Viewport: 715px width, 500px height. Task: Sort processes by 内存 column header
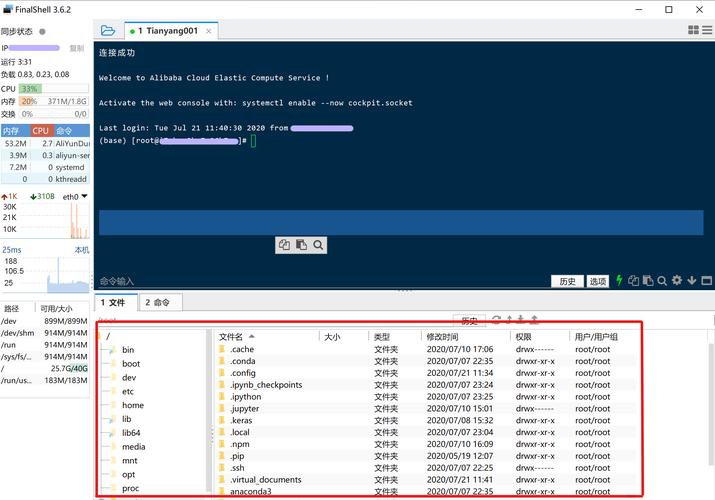[16, 131]
